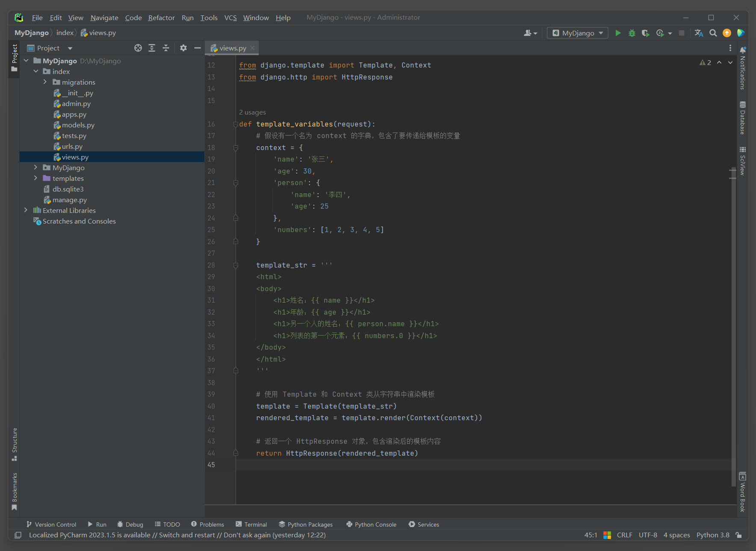Change UTF-8 file encoding
Viewport: 756px width, 551px height.
click(x=648, y=535)
